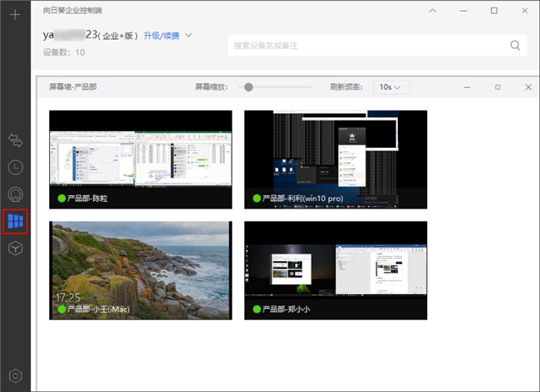
Task: Click the plus icon atop the sidebar
Action: pos(15,15)
